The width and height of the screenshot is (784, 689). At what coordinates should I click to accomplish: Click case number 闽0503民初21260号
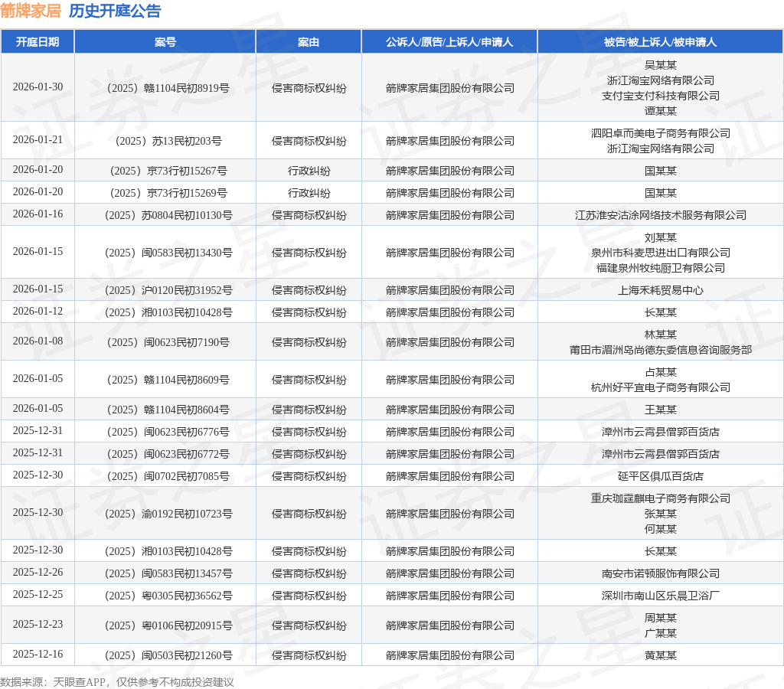pos(168,655)
